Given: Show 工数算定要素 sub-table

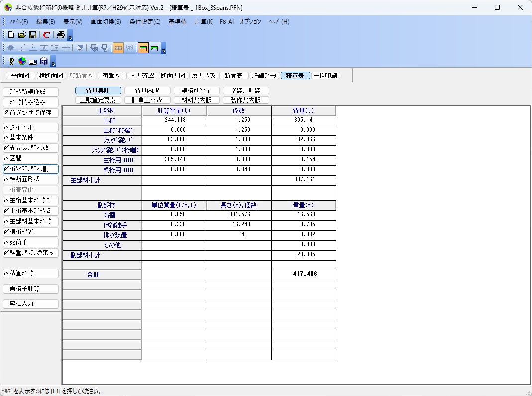Looking at the screenshot, I should [98, 100].
